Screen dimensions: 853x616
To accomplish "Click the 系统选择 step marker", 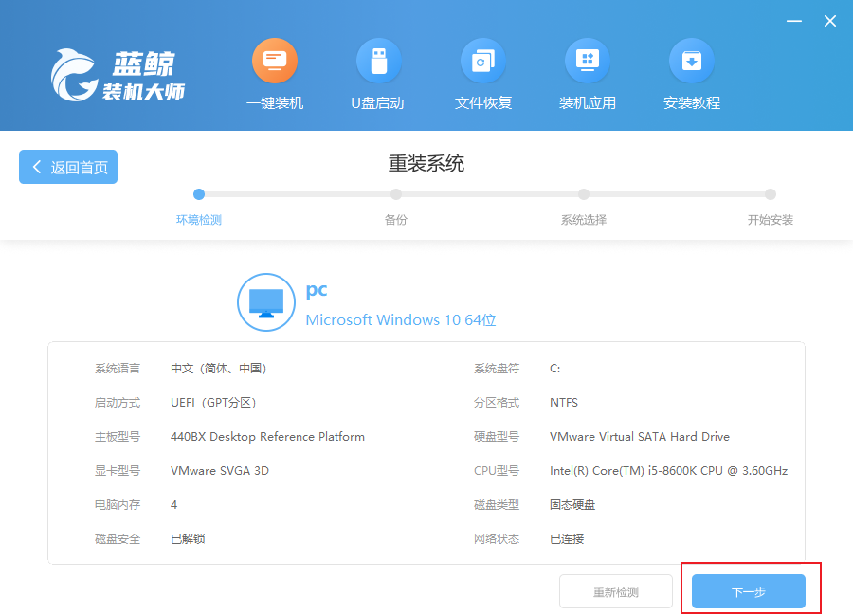I will 584,194.
